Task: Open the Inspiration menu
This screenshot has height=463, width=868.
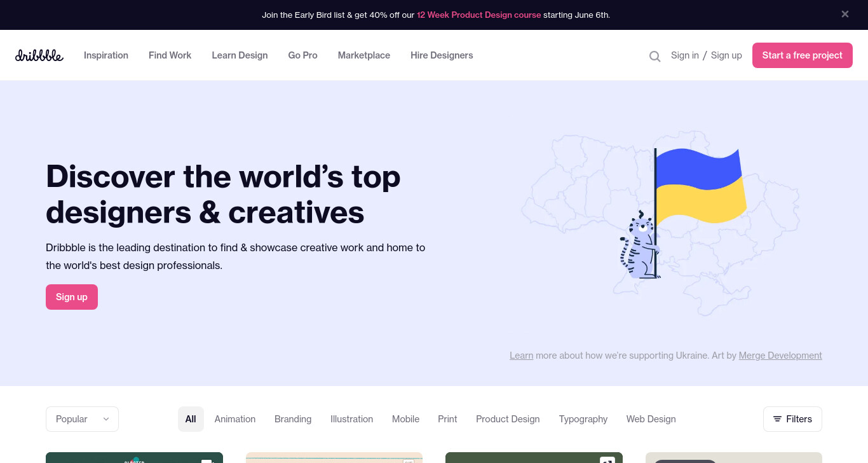Action: coord(106,55)
